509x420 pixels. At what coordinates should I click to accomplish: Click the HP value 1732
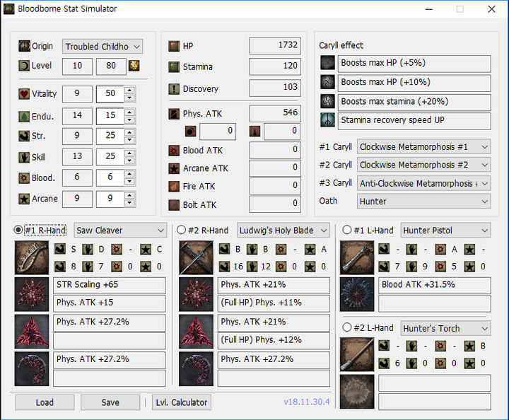[275, 45]
